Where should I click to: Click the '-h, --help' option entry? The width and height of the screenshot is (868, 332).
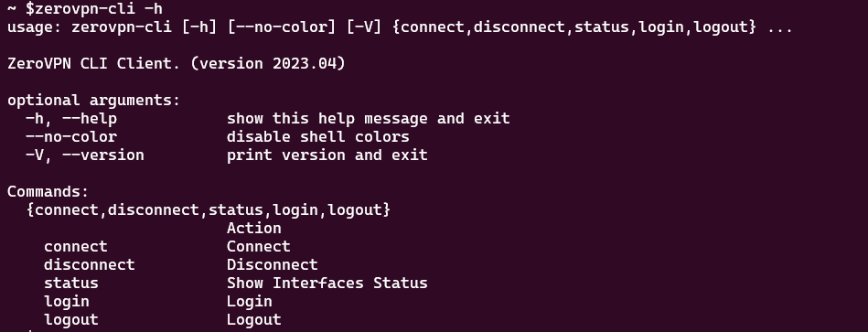point(70,118)
